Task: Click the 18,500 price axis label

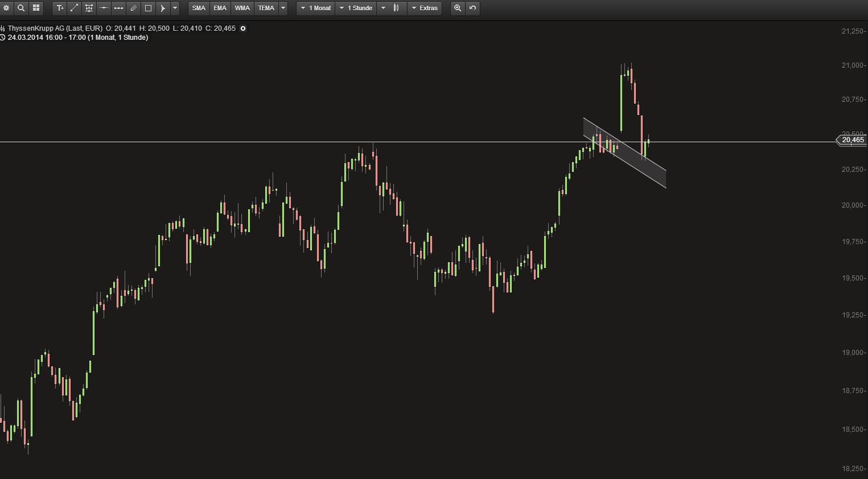Action: pos(854,430)
